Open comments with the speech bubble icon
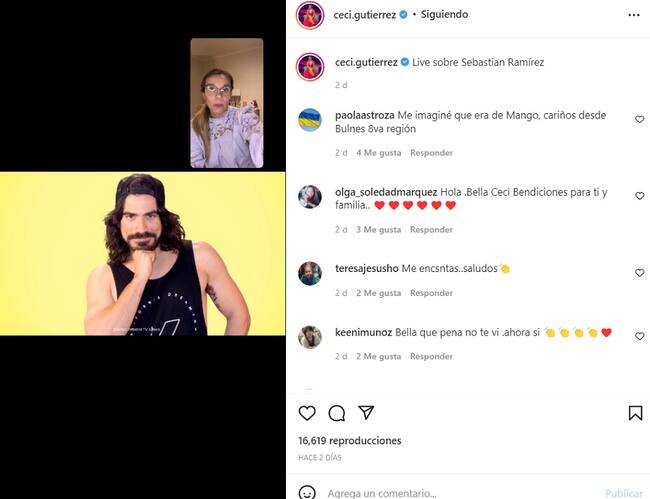 click(337, 413)
